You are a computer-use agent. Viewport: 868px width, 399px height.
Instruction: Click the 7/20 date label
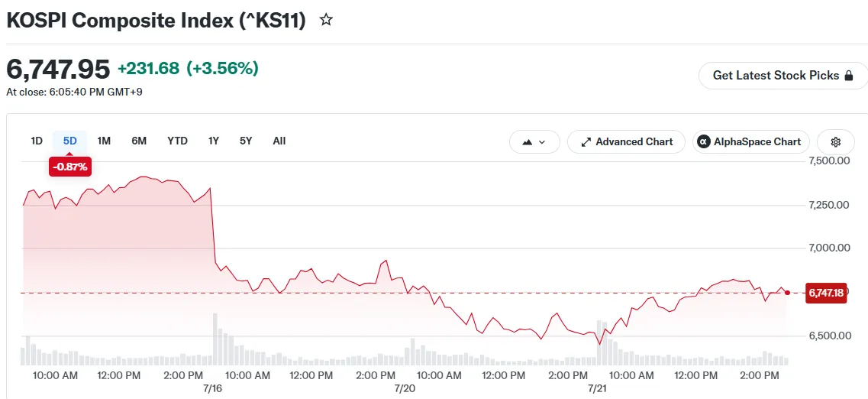pos(405,388)
